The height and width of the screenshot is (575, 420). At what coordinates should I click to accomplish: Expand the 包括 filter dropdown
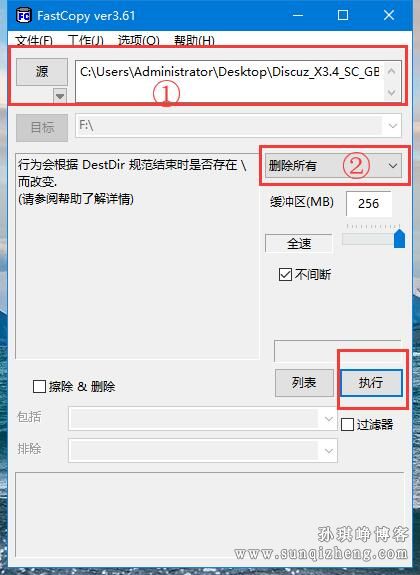(x=329, y=418)
